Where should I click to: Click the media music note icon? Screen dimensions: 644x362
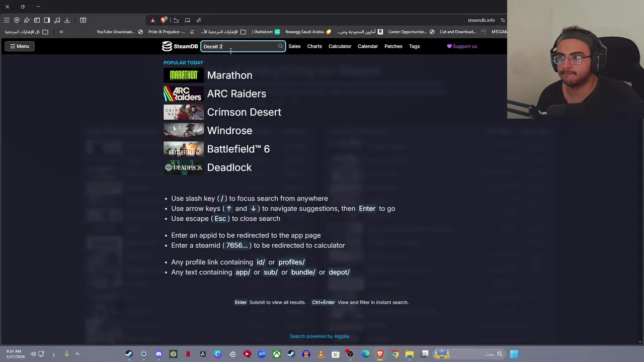pyautogui.click(x=57, y=20)
